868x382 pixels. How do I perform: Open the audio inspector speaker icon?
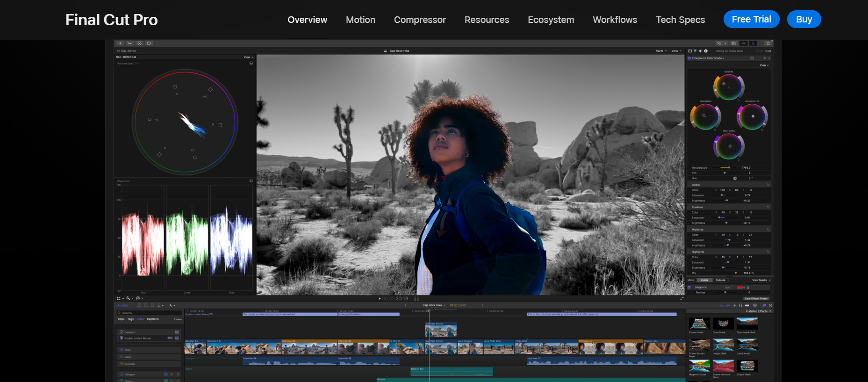click(x=700, y=51)
